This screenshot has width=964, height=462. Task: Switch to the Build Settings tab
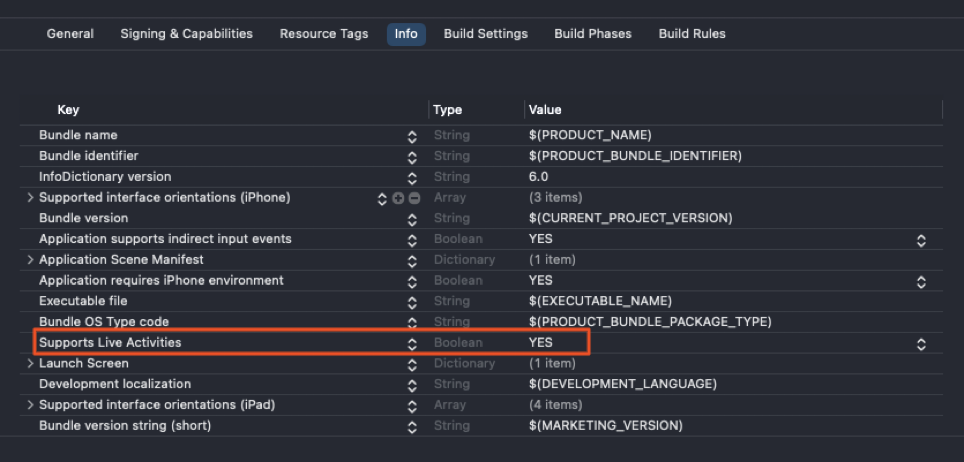[486, 34]
